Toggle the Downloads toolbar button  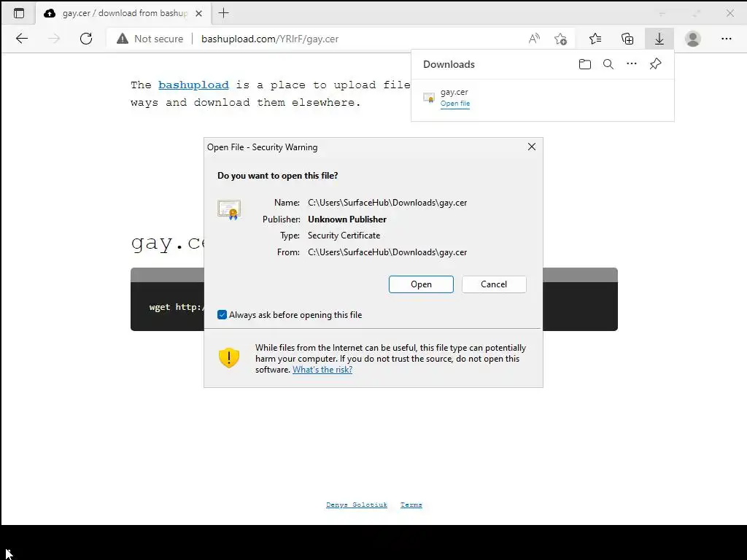tap(659, 39)
